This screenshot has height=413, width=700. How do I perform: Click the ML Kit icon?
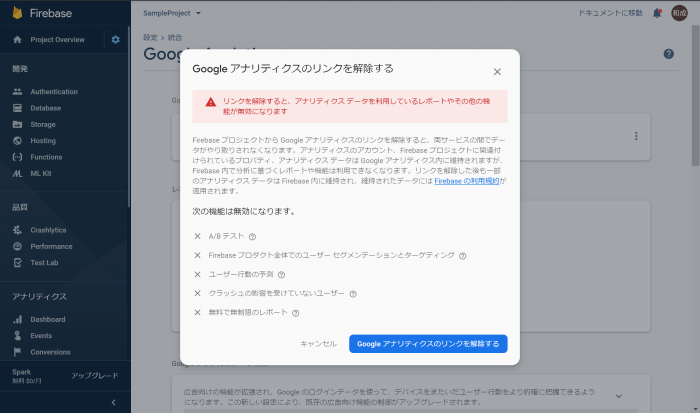click(x=17, y=174)
